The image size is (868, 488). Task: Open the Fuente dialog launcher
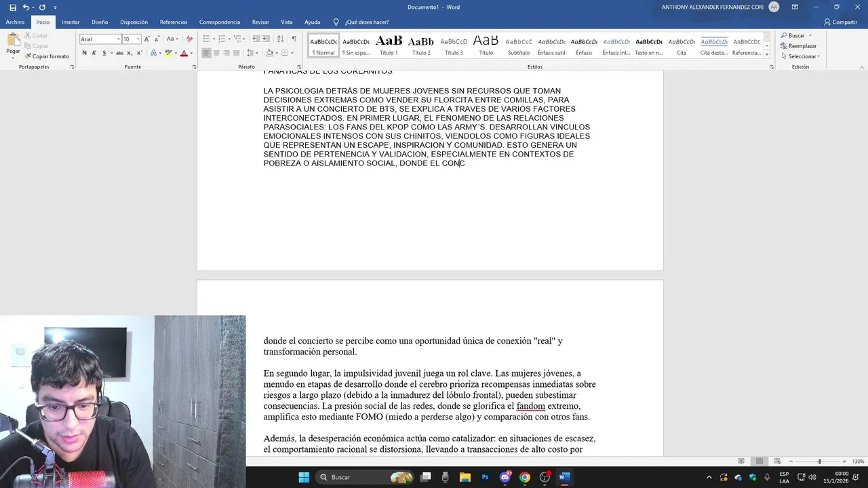[195, 67]
